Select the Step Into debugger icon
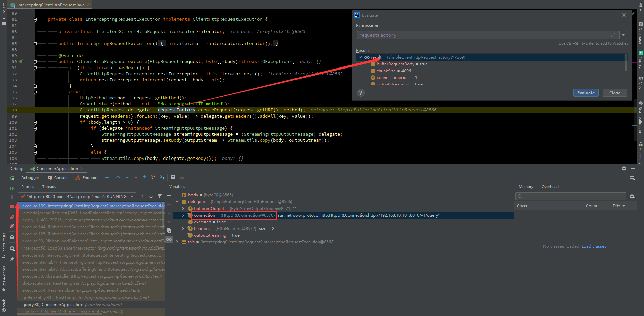644x316 pixels. (127, 177)
